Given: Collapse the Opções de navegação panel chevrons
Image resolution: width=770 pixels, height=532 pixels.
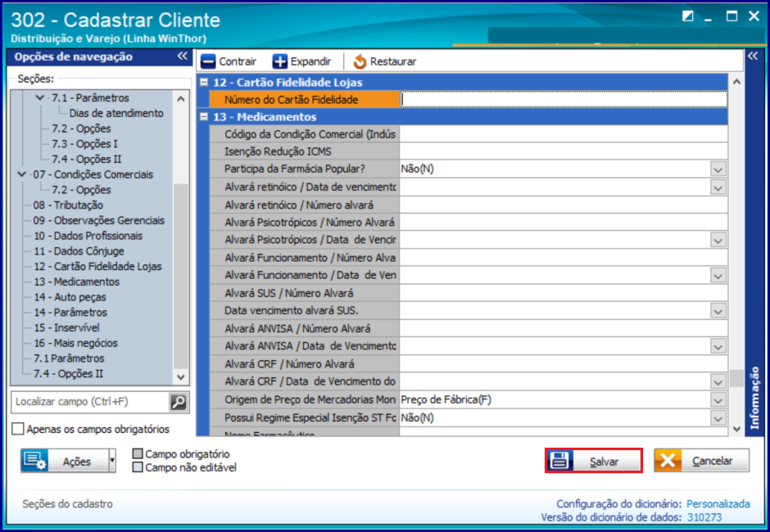Looking at the screenshot, I should [182, 56].
